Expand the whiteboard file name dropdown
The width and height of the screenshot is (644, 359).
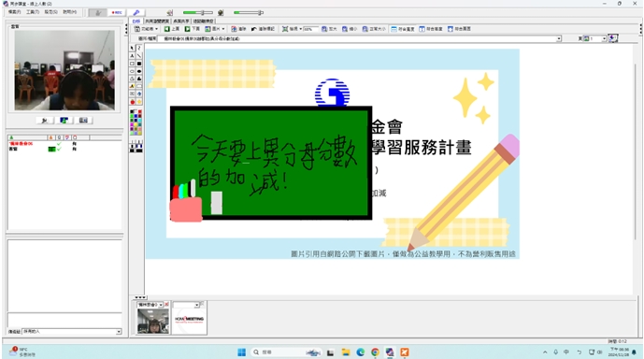click(559, 38)
